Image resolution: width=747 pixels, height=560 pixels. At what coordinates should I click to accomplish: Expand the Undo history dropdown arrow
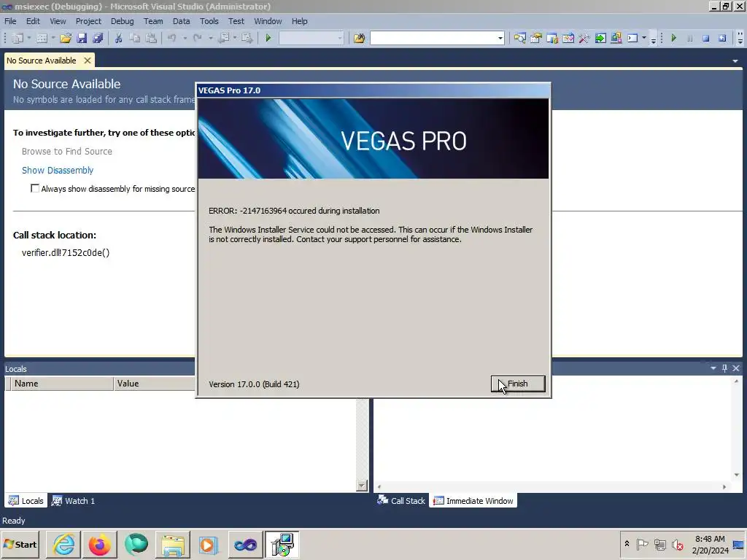coord(185,38)
